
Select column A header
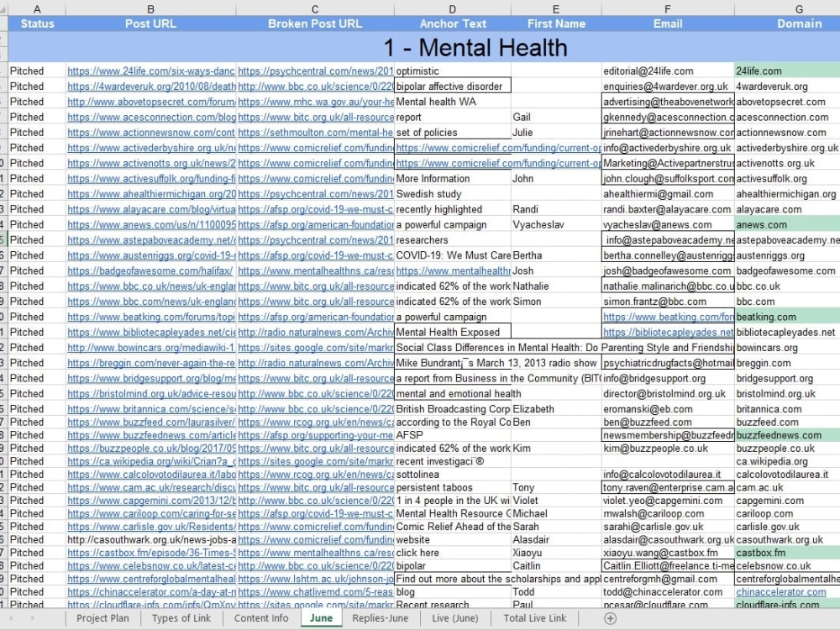37,8
